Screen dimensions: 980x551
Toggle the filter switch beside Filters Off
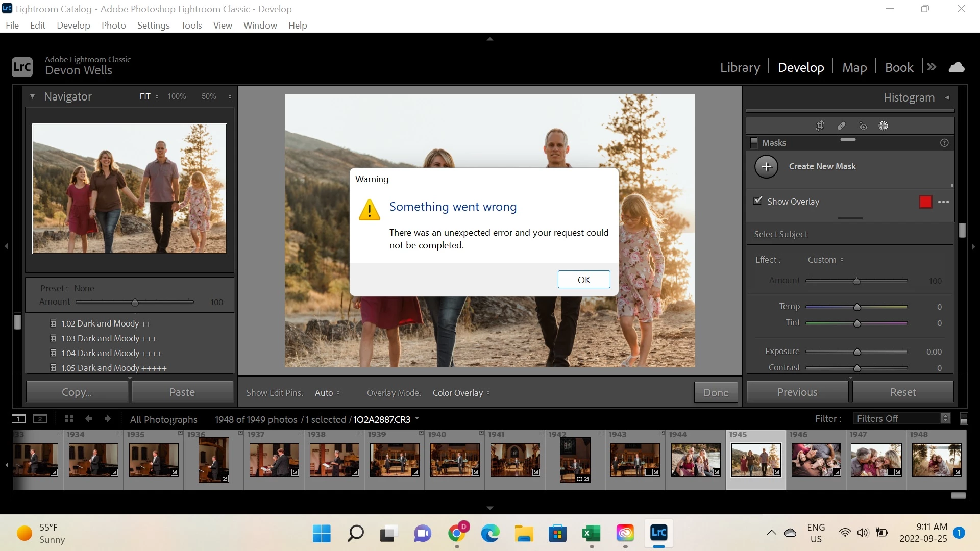pos(964,419)
